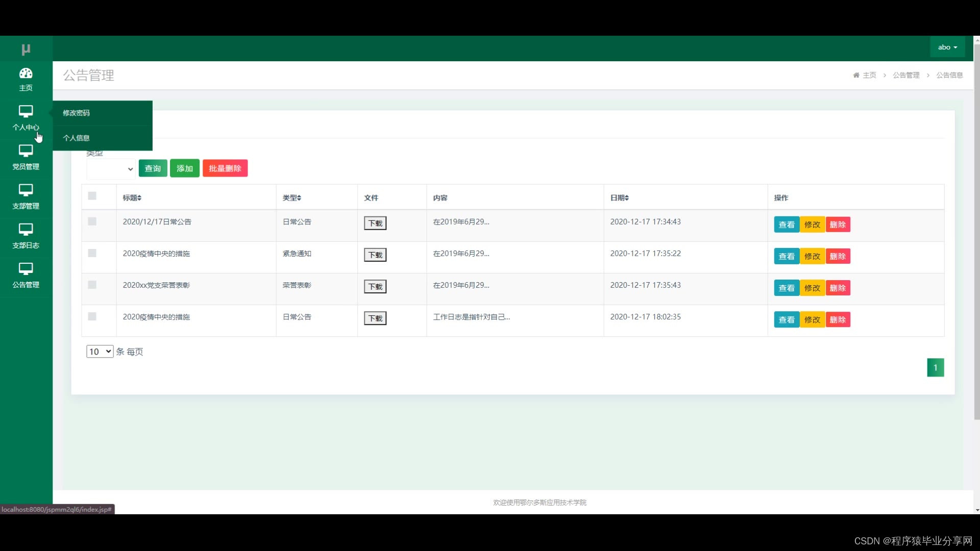Image resolution: width=980 pixels, height=551 pixels.
Task: Click 下载 for the 紧急通知 row
Action: pos(375,255)
